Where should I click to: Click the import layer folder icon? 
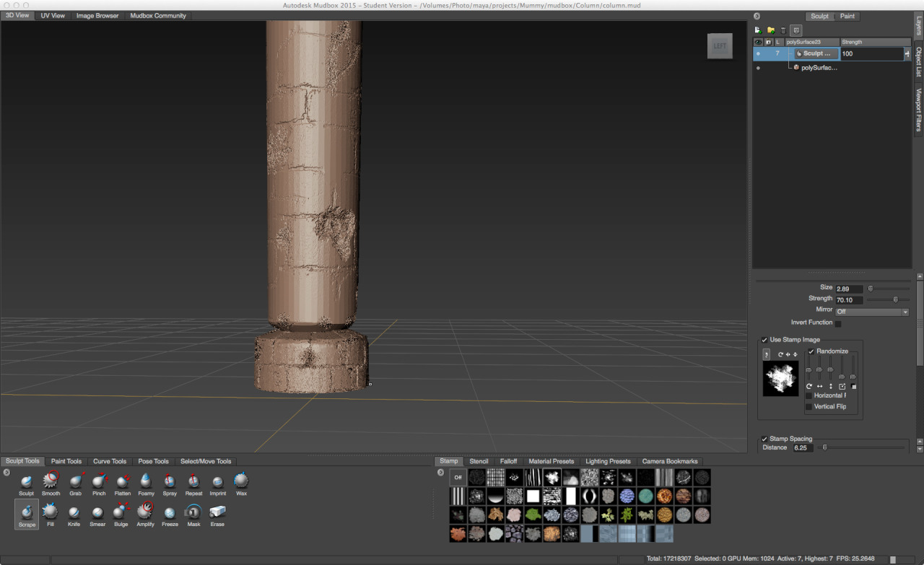771,30
